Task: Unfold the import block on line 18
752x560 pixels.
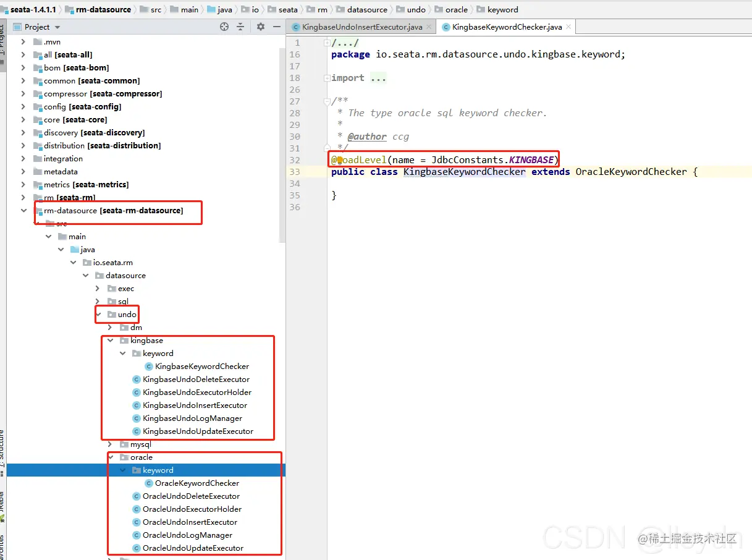Action: (327, 78)
